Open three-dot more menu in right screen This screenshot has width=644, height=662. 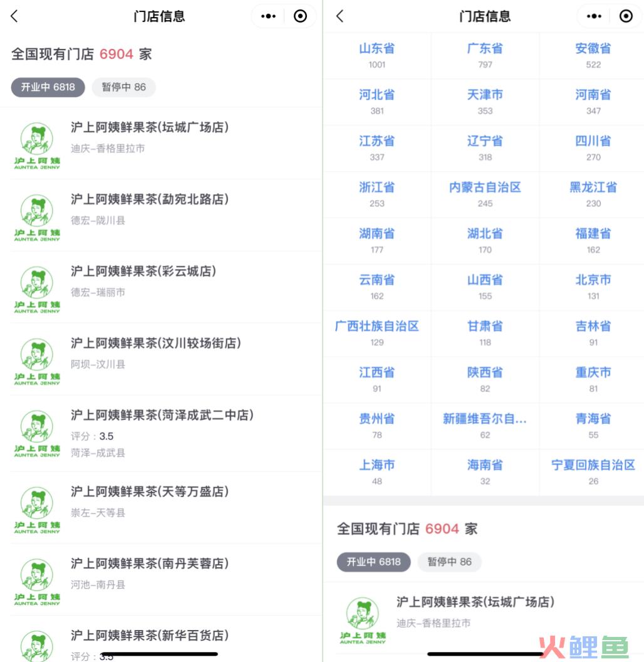595,16
